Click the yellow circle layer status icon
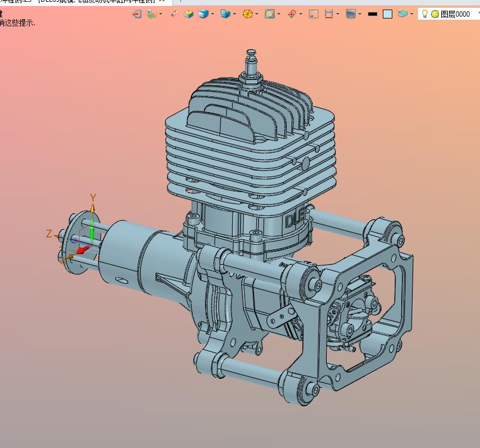Screen dimensions: 480x448 (x=435, y=14)
